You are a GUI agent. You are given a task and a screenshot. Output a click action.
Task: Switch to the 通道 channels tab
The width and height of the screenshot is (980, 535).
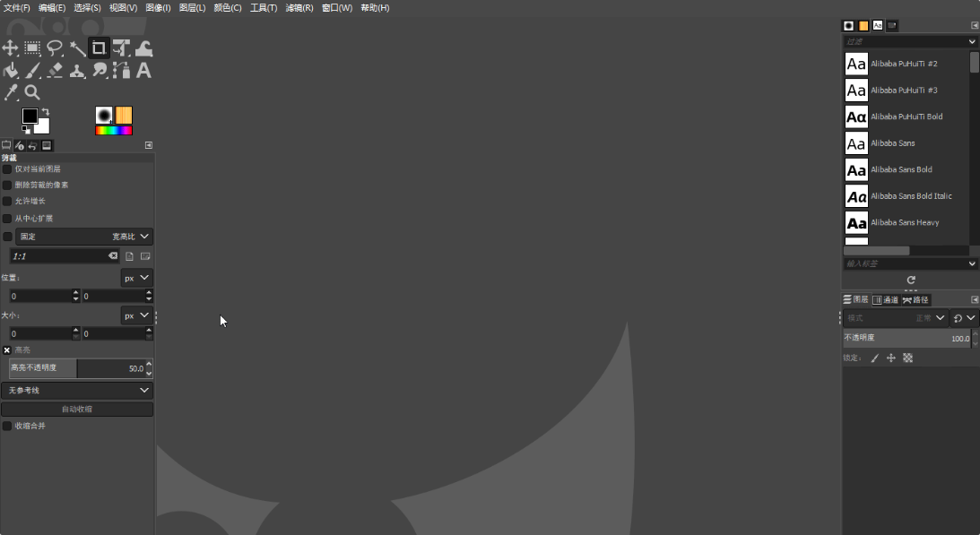886,300
